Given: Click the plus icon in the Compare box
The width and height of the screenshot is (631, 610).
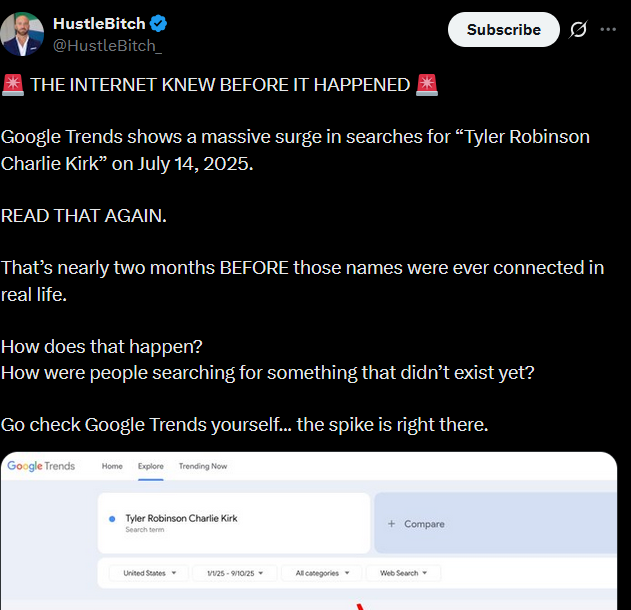Looking at the screenshot, I should pyautogui.click(x=391, y=524).
